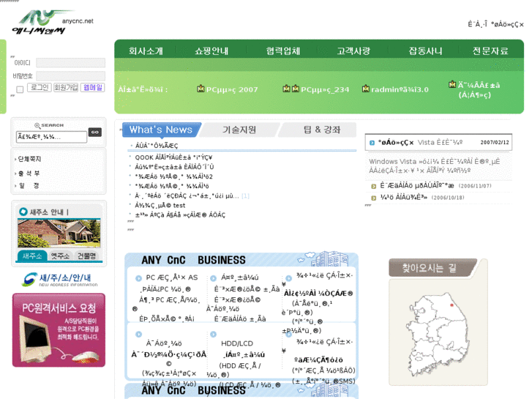Image resolution: width=532 pixels, height=399 pixels.
Task: Click the anycnc.net logo
Action: click(x=53, y=23)
